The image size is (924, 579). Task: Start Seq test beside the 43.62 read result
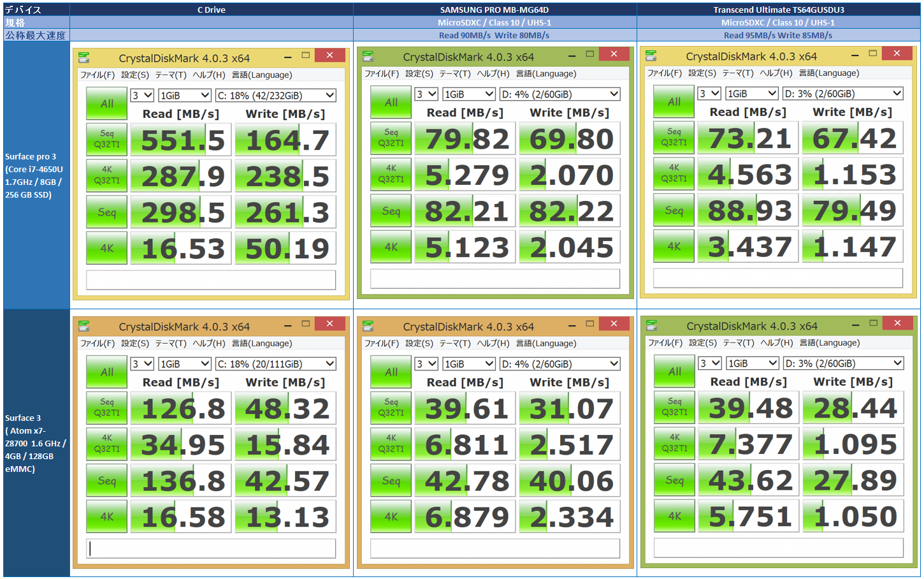pos(674,480)
